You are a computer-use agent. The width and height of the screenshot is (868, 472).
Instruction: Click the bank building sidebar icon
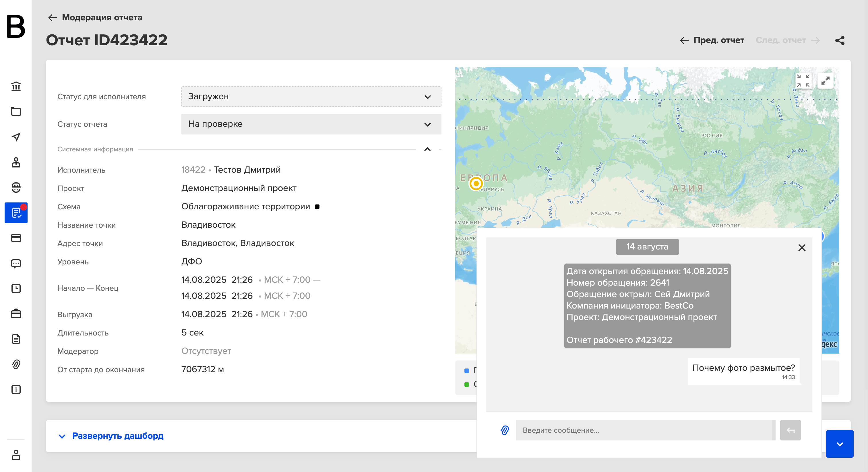coord(16,86)
